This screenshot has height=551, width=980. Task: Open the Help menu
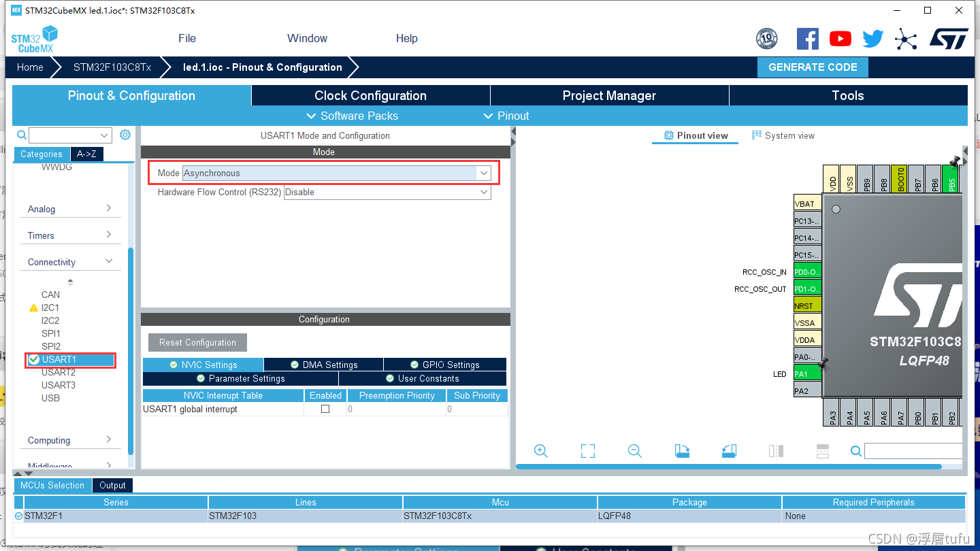click(x=407, y=38)
